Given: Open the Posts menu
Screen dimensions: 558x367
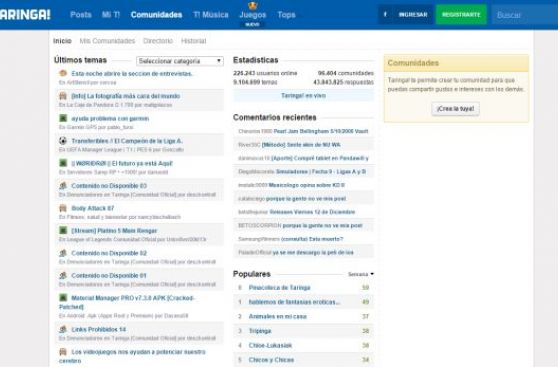Looking at the screenshot, I should point(81,15).
